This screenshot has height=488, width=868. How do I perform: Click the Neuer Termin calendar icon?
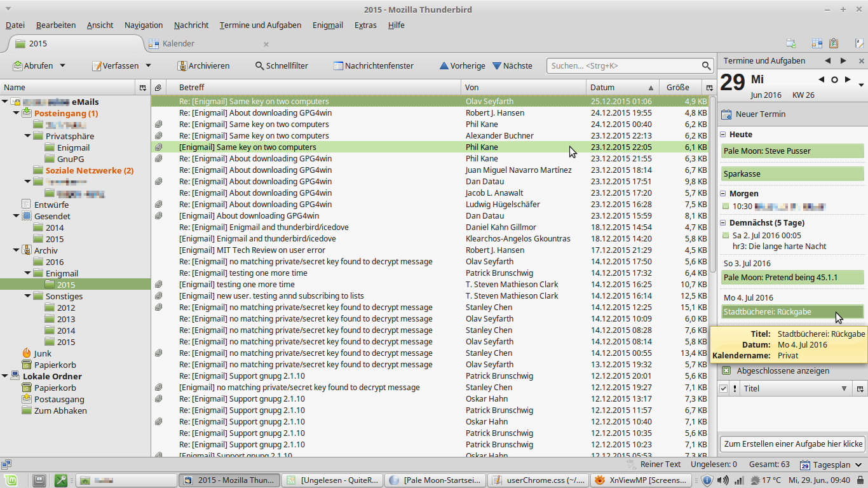(x=726, y=114)
